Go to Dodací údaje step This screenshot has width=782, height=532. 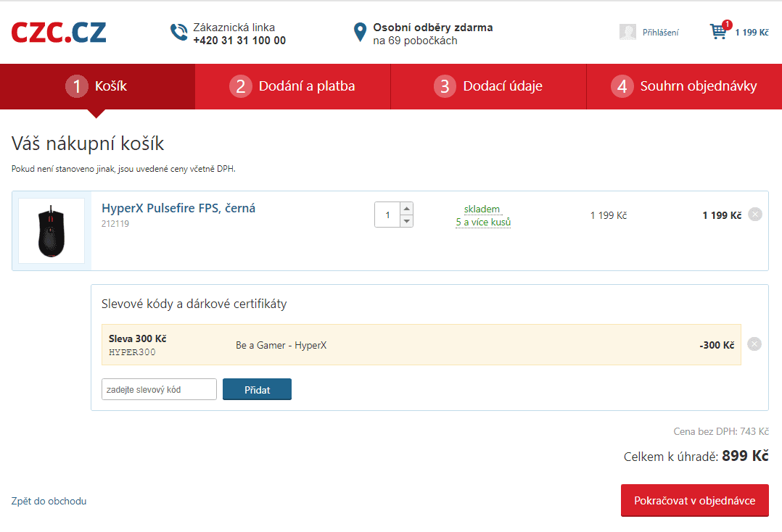[x=488, y=86]
